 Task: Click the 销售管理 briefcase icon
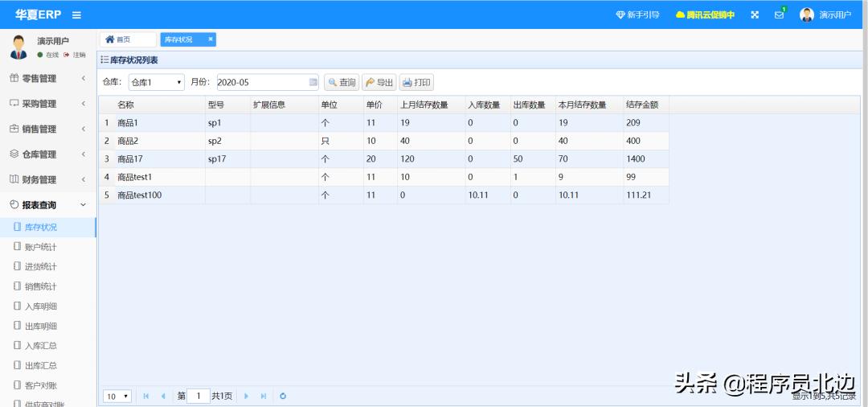14,129
